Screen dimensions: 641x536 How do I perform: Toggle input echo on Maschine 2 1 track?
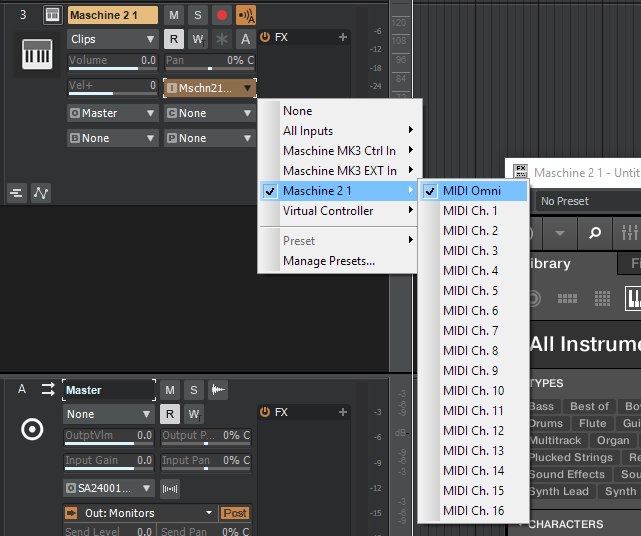pyautogui.click(x=246, y=15)
